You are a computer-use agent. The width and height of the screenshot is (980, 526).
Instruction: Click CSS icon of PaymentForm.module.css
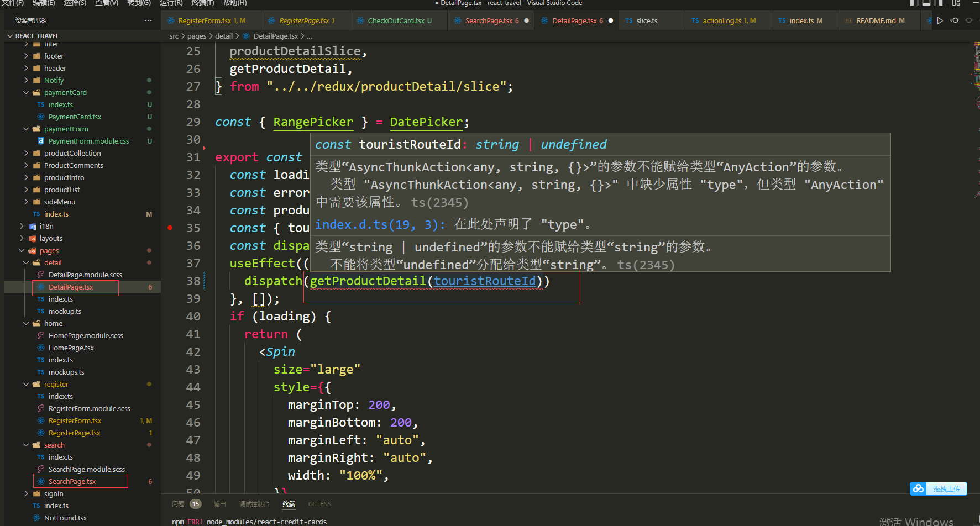[x=41, y=141]
